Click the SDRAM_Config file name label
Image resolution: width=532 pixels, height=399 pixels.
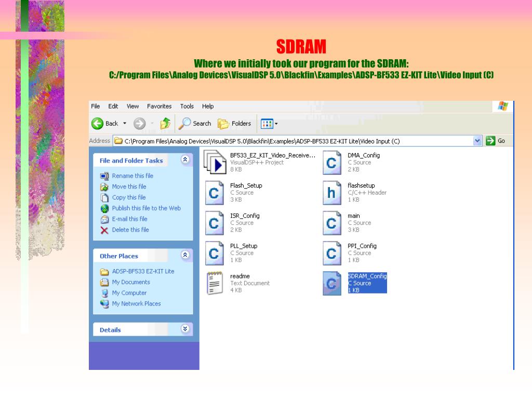pyautogui.click(x=367, y=276)
